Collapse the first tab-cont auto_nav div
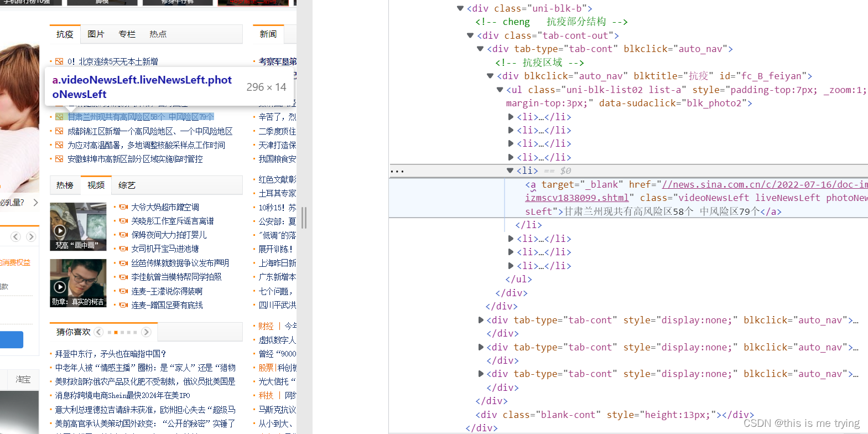868x434 pixels. 480,49
